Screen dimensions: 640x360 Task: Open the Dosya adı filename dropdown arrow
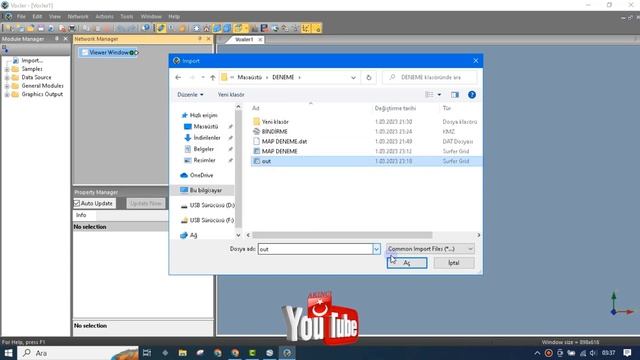pos(376,249)
